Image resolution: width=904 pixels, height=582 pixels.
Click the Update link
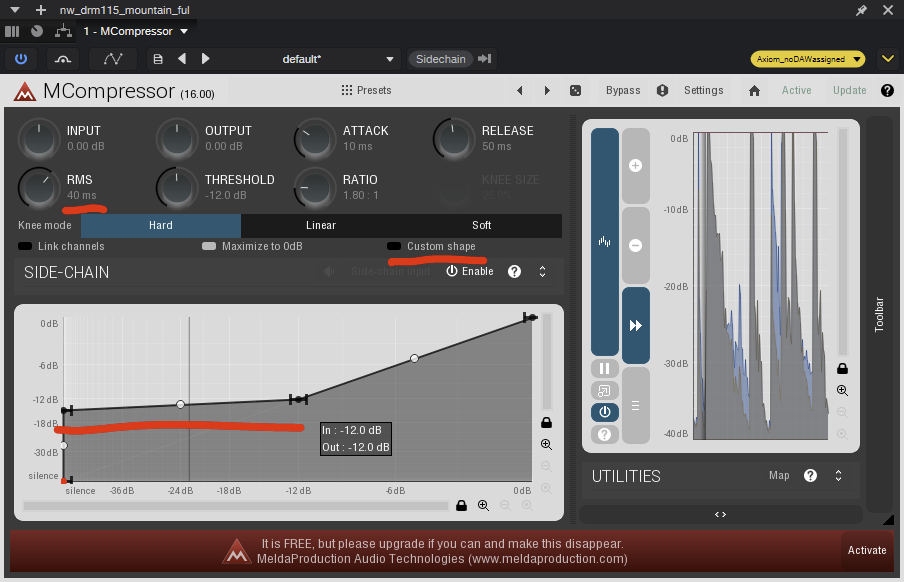(849, 90)
